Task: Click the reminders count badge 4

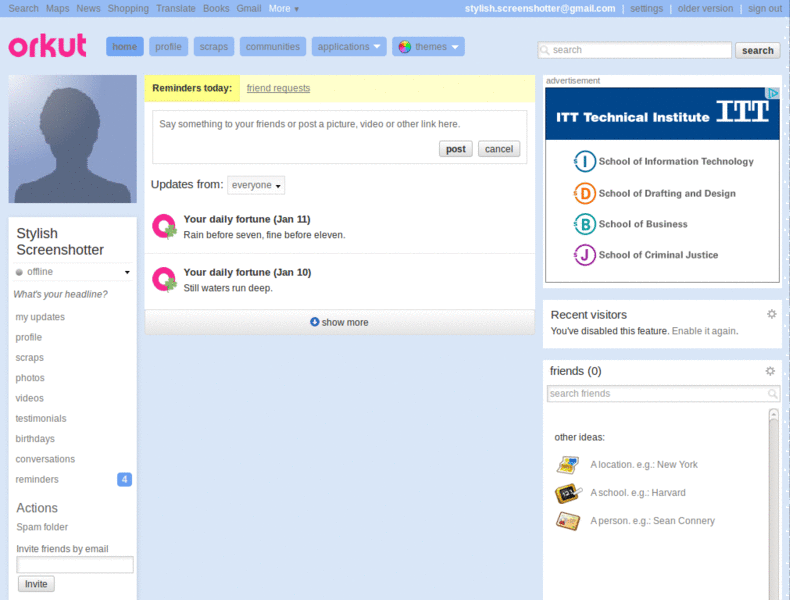Action: click(124, 480)
